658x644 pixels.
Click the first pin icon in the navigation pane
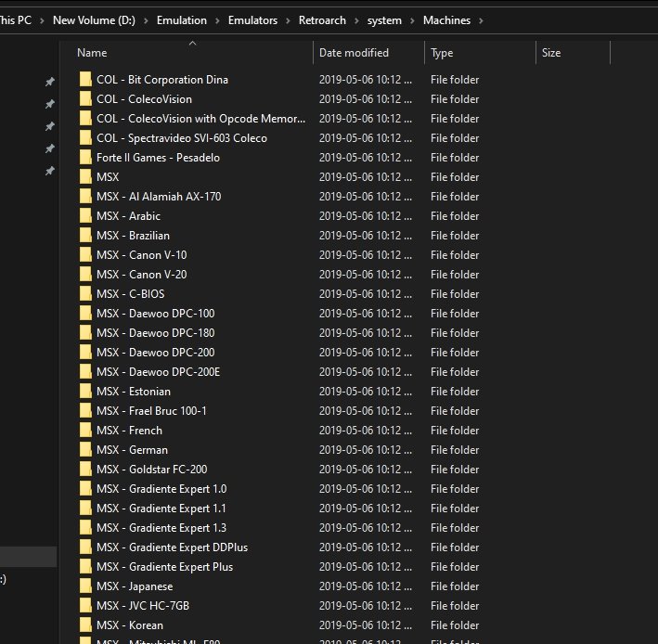(x=50, y=82)
